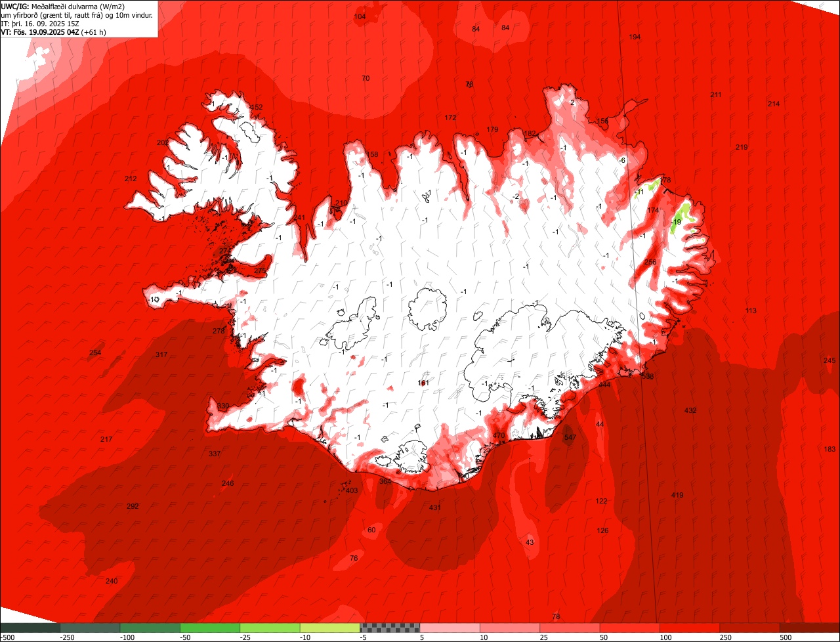Click the flux value 538 on the southeast coast

[x=648, y=376]
